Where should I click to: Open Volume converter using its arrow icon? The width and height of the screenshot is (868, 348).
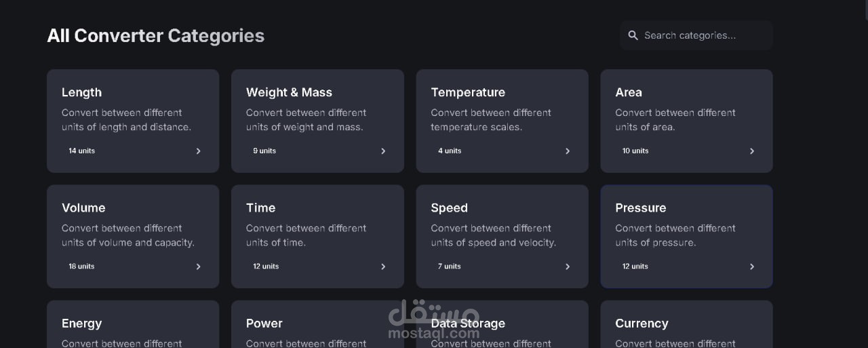(199, 267)
